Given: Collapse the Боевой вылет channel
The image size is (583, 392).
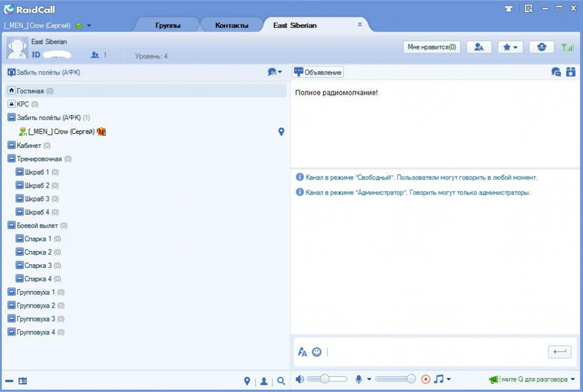Looking at the screenshot, I should [12, 225].
